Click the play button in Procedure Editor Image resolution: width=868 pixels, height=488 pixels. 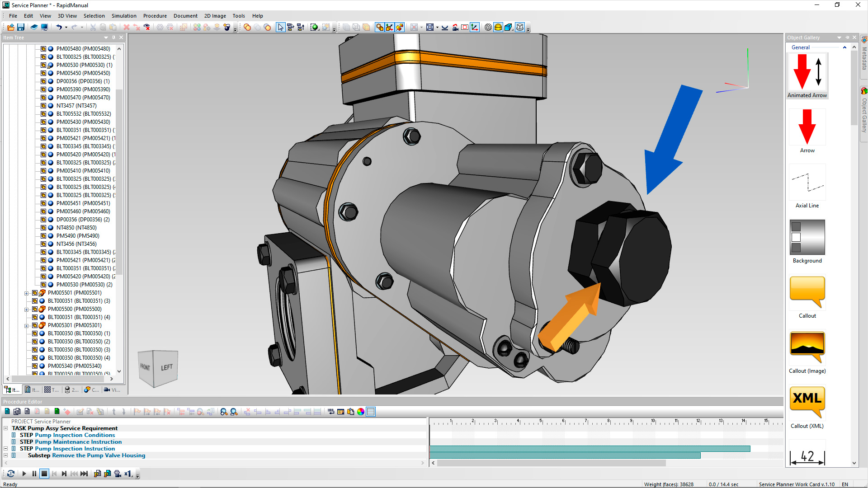click(x=23, y=473)
